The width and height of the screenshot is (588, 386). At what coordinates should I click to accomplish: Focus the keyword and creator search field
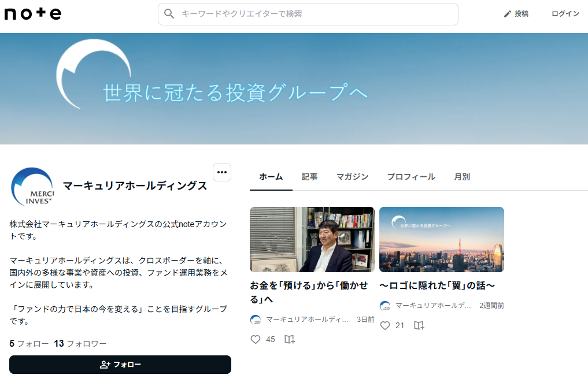[x=308, y=14]
